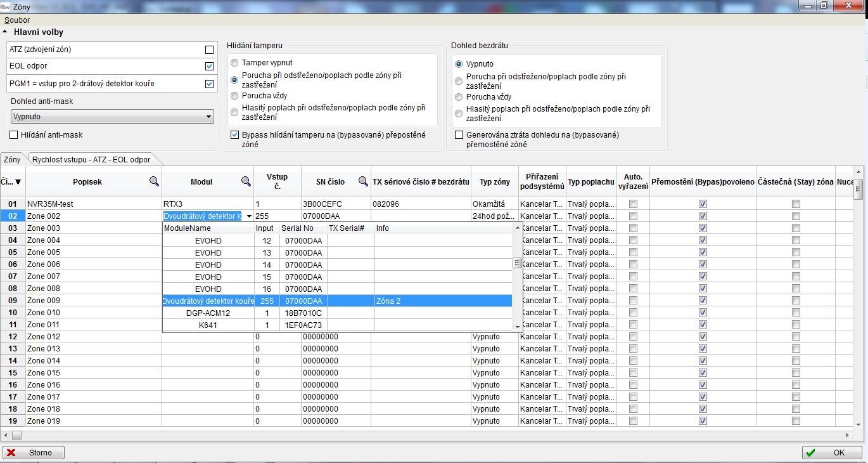Click the sort arrow in zone number column header
The image size is (868, 463).
tap(18, 182)
